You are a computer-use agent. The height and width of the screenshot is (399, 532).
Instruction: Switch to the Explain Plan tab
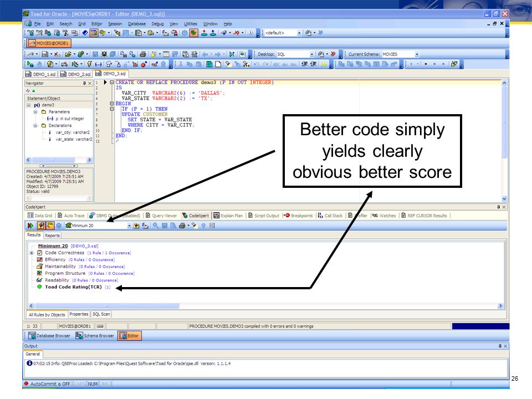(228, 216)
